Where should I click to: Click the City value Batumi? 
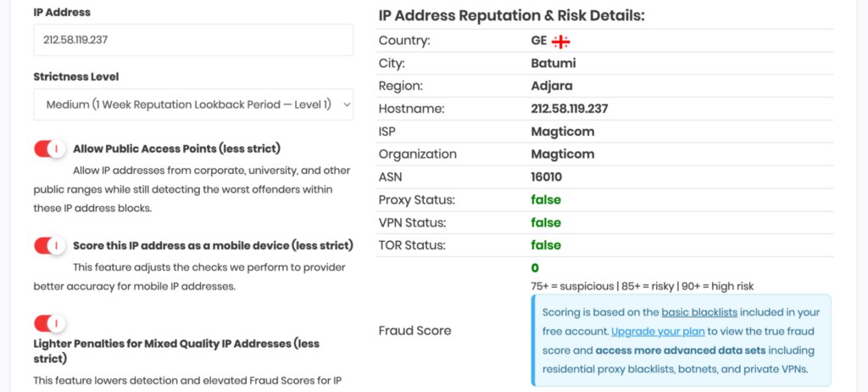point(553,63)
